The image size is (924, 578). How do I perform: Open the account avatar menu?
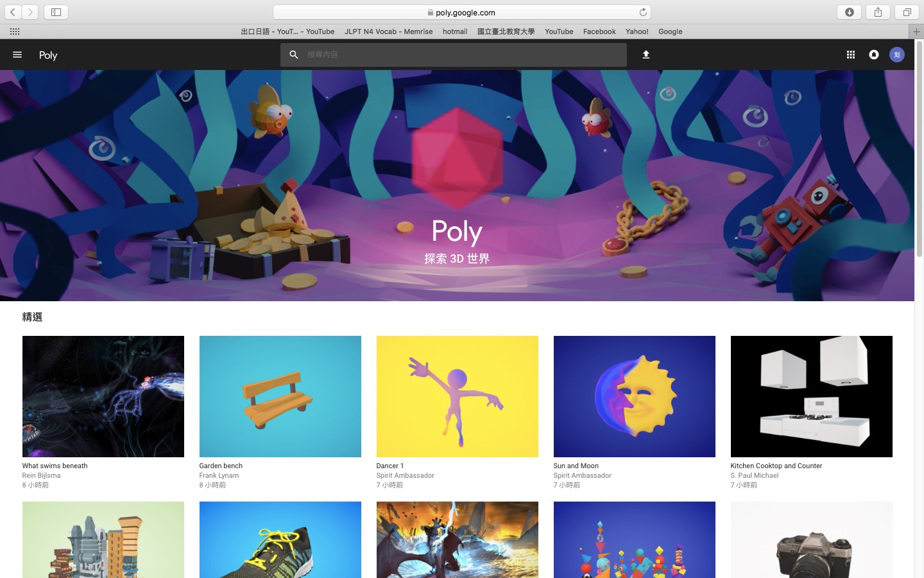[x=897, y=55]
